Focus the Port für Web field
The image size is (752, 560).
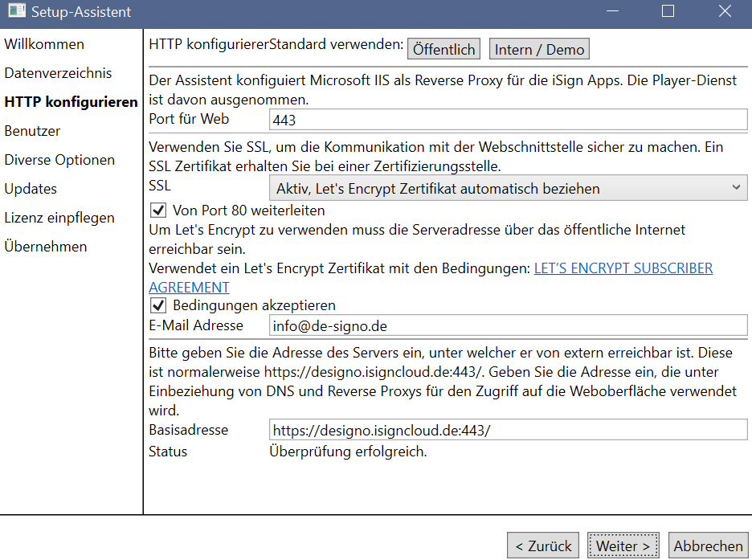click(508, 120)
